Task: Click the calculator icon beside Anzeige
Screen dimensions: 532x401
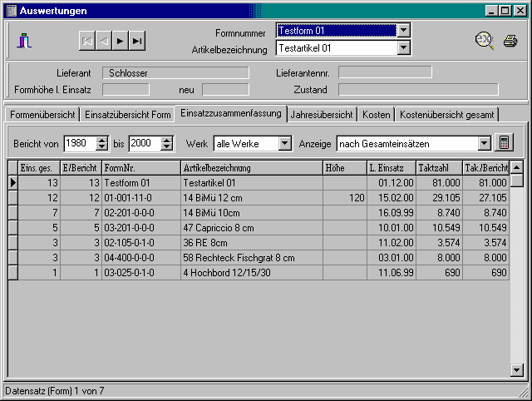Action: click(x=502, y=142)
